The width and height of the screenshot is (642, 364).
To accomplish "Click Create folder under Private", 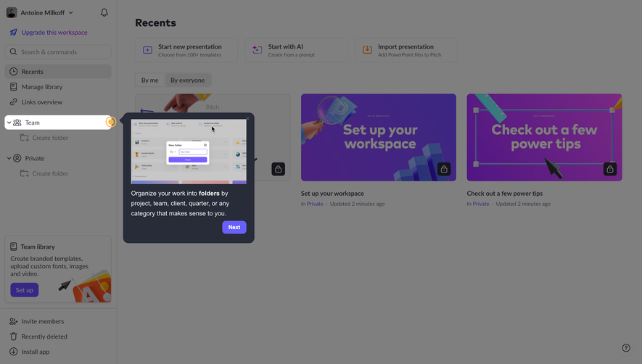I will pyautogui.click(x=50, y=173).
